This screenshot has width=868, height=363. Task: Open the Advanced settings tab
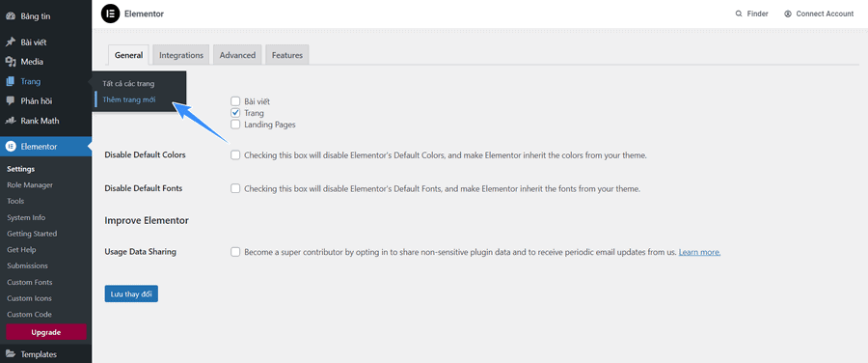[237, 55]
